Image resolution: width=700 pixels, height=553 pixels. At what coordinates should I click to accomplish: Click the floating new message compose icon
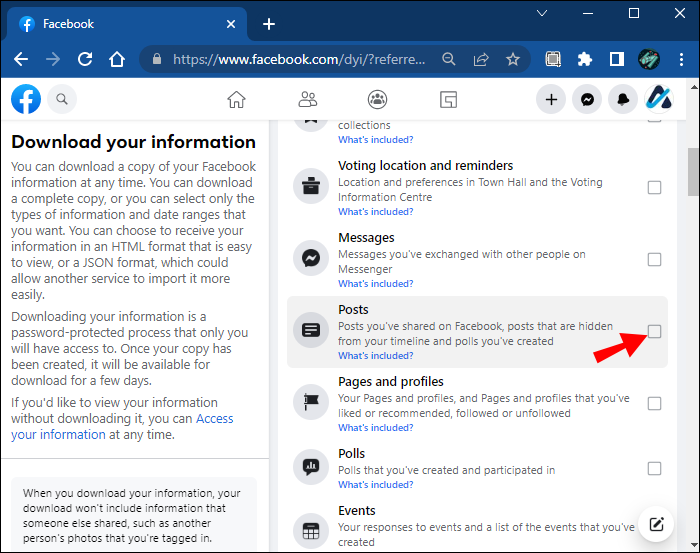coord(656,524)
